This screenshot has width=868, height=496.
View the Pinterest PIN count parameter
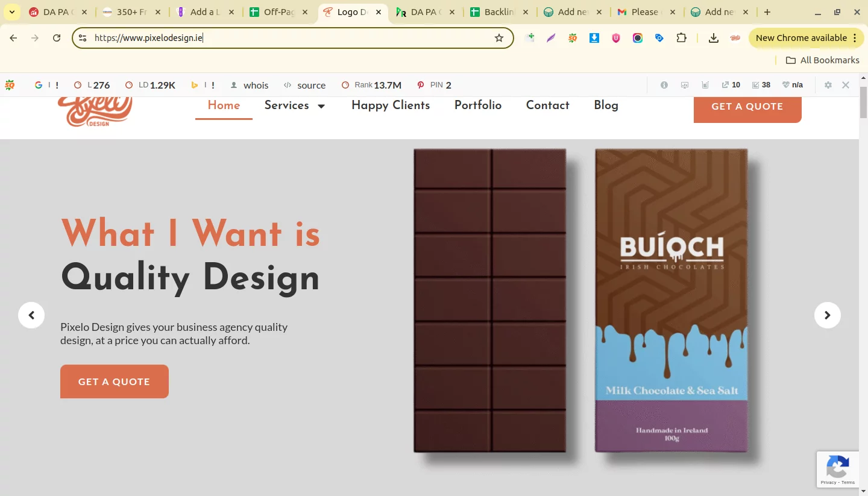[x=434, y=85]
